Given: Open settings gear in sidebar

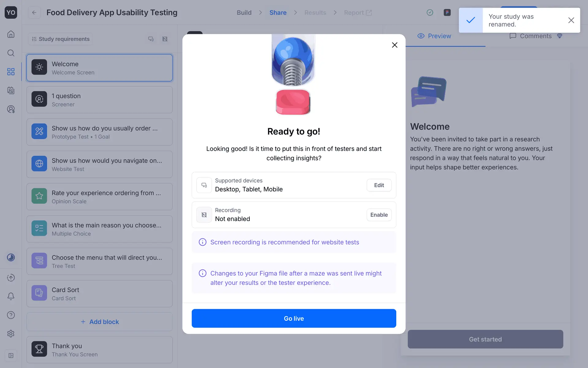Looking at the screenshot, I should tap(11, 334).
